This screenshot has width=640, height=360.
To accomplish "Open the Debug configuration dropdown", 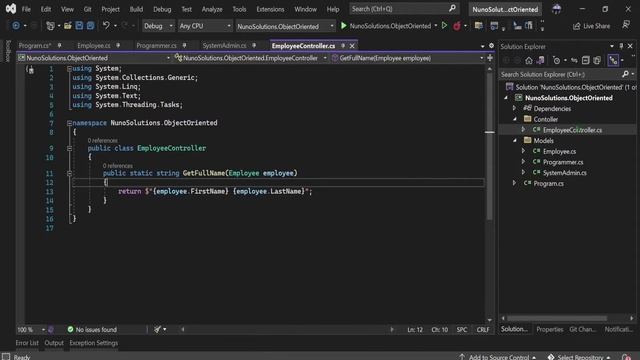I will pyautogui.click(x=158, y=26).
